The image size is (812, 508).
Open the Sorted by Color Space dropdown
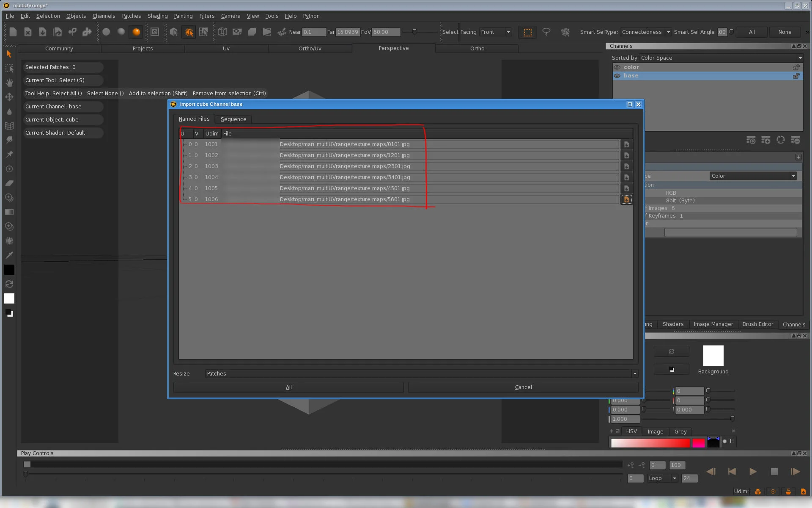(x=721, y=58)
